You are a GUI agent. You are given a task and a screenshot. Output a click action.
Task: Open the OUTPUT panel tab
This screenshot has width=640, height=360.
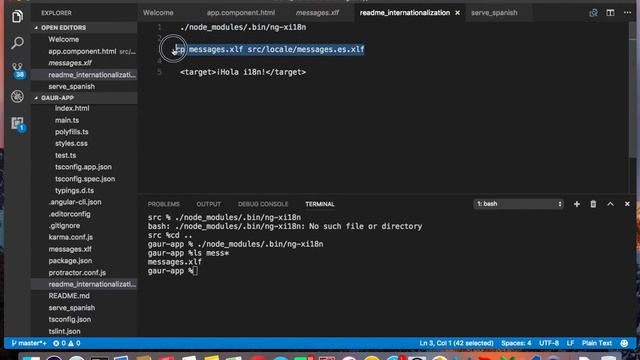click(209, 204)
